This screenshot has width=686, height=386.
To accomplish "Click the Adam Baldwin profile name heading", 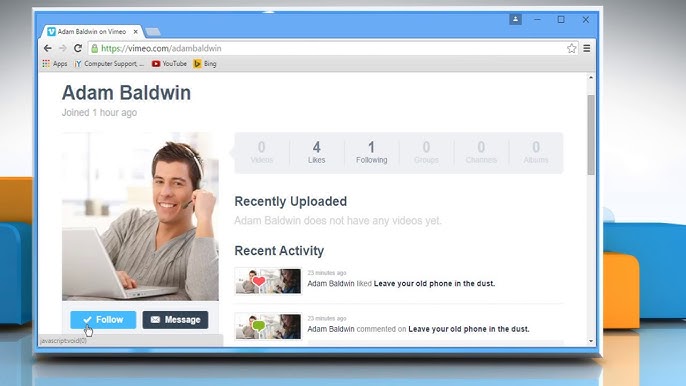I will [x=126, y=93].
